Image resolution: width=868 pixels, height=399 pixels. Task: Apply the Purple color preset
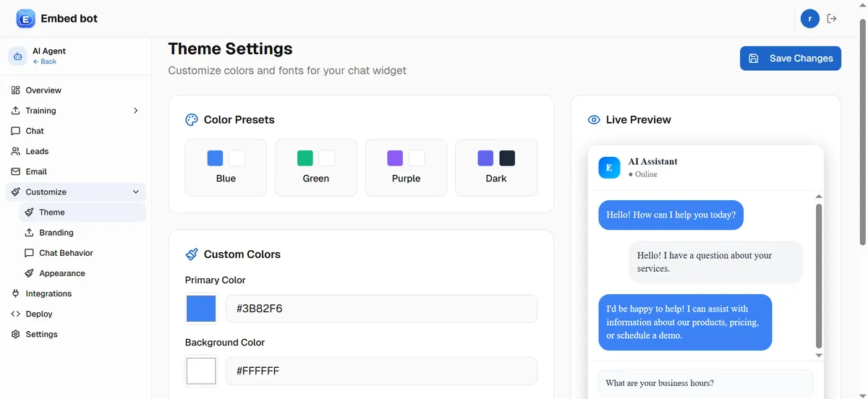[x=406, y=168]
